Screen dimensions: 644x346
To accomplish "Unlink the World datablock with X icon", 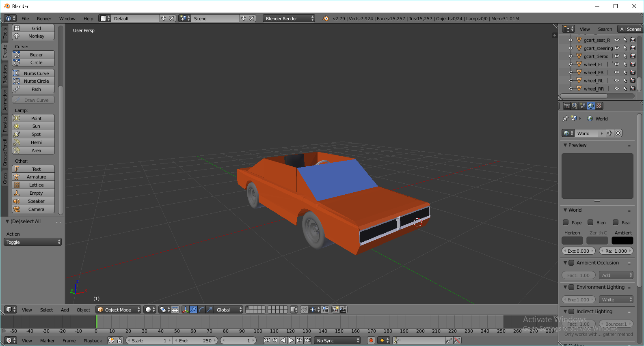I will [618, 133].
